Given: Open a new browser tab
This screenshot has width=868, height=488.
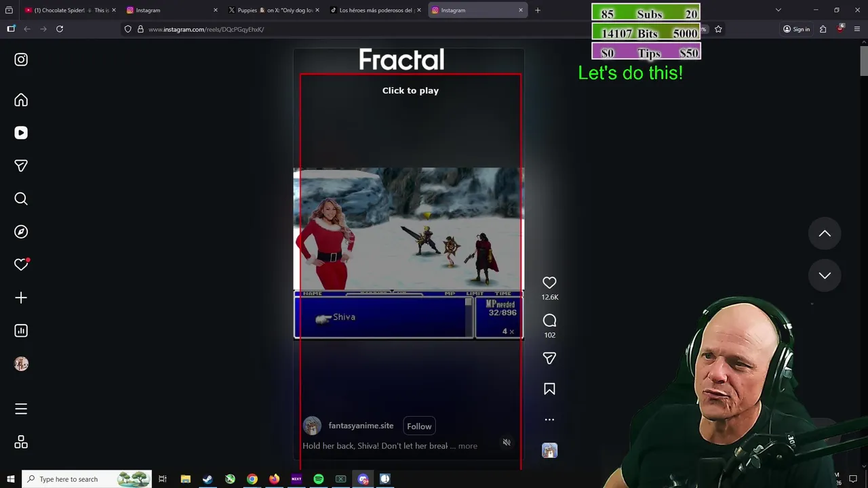Looking at the screenshot, I should 538,10.
